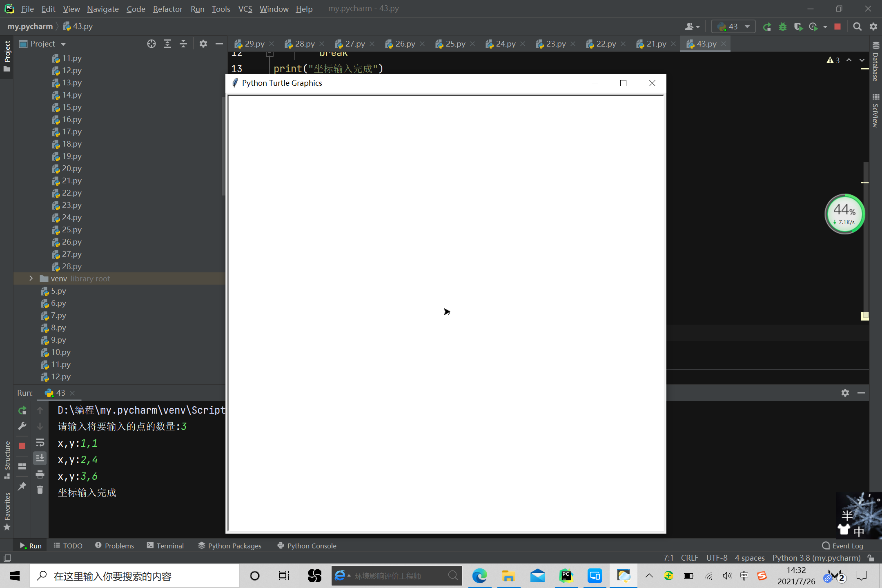Open the SciView side panel
This screenshot has width=882, height=588.
875,111
